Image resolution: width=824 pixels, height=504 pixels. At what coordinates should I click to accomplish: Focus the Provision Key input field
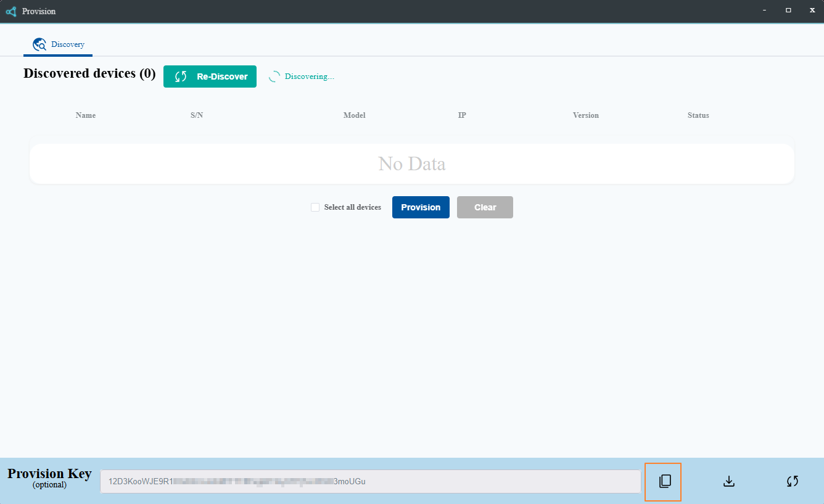pos(370,481)
